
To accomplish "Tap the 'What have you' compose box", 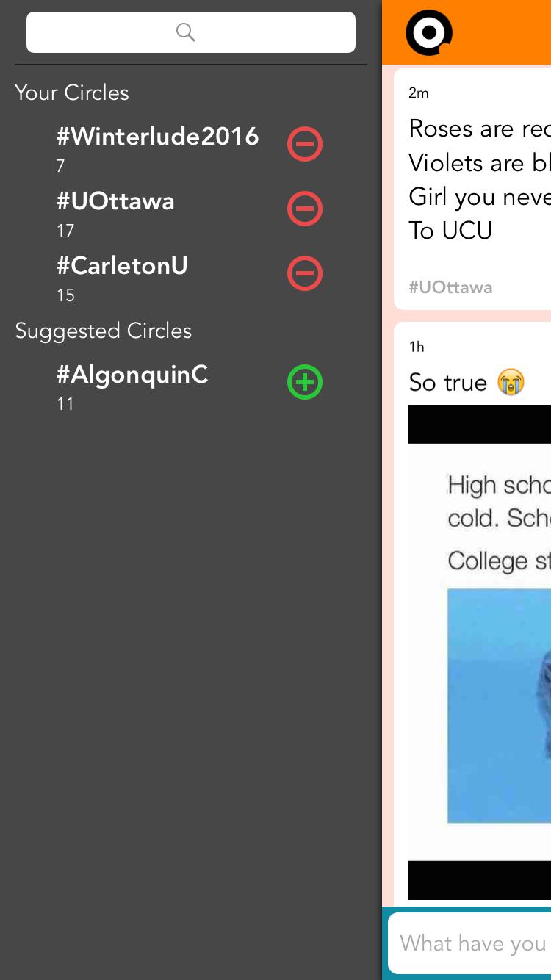I will click(470, 943).
